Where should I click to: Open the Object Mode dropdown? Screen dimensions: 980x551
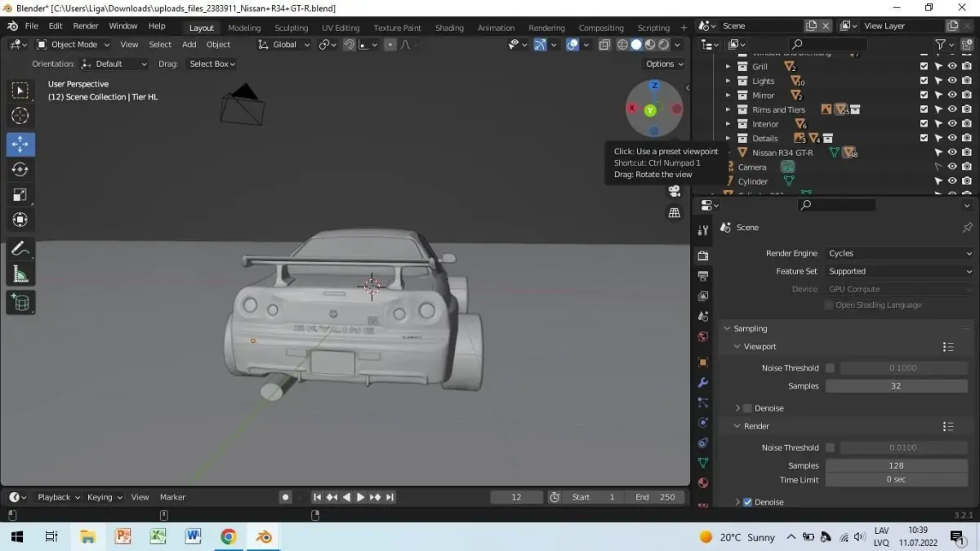point(73,45)
